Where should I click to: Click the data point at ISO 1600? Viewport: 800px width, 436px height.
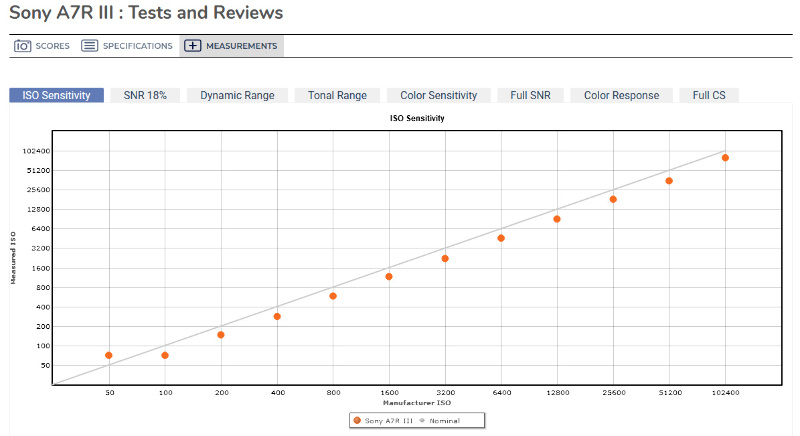click(389, 277)
